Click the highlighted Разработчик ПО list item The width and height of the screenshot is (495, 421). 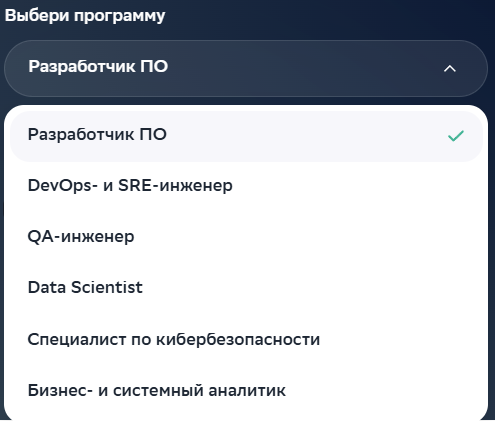[x=246, y=136]
